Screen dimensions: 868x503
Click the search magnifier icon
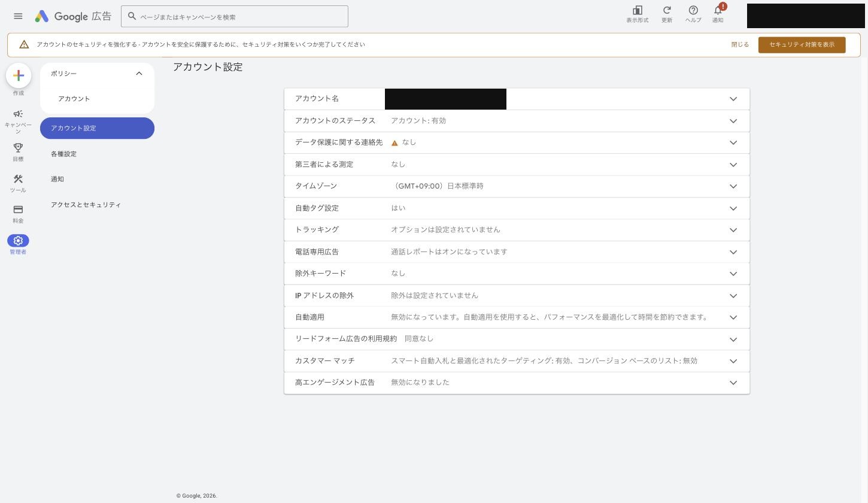tap(132, 16)
